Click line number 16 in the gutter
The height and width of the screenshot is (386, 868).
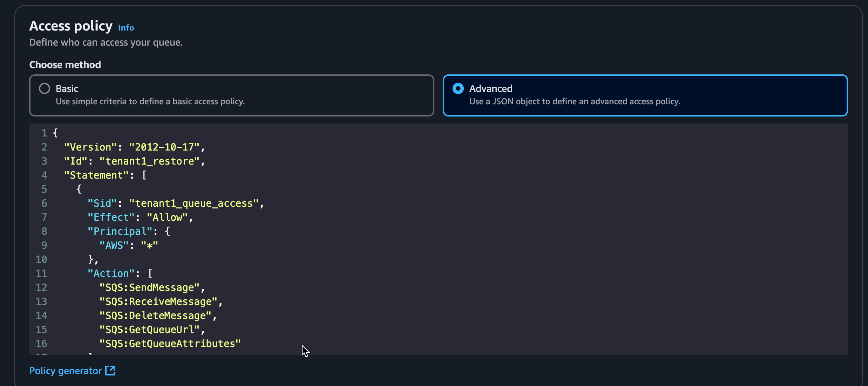click(x=41, y=344)
